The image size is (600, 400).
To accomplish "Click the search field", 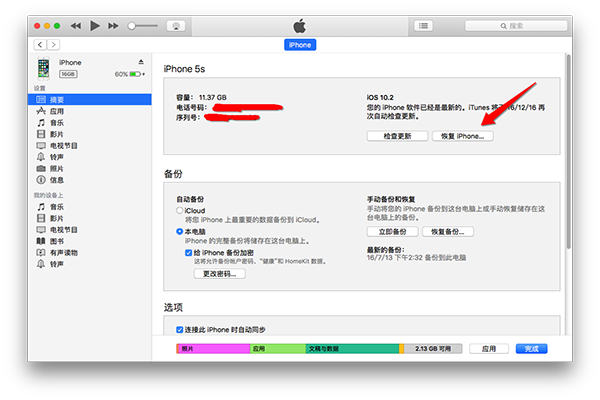I will coord(516,26).
